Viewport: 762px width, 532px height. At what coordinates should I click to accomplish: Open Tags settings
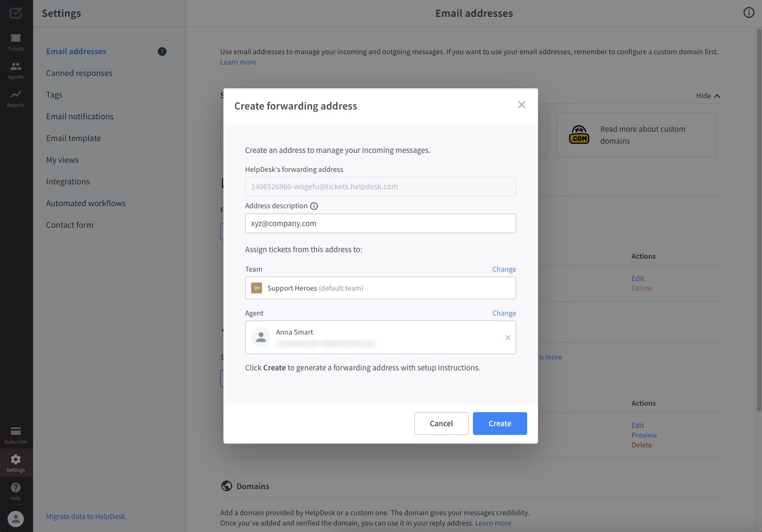(x=54, y=95)
